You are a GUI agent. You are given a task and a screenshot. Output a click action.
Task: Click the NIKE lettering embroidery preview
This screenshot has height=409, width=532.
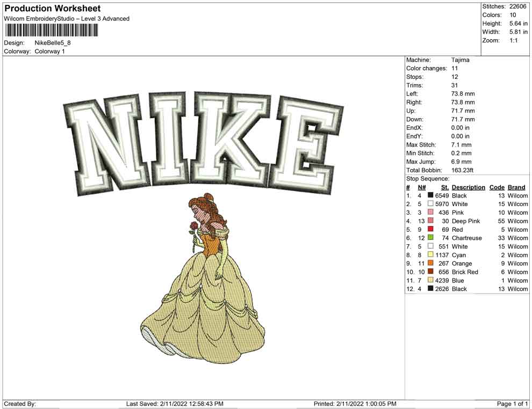(203, 143)
